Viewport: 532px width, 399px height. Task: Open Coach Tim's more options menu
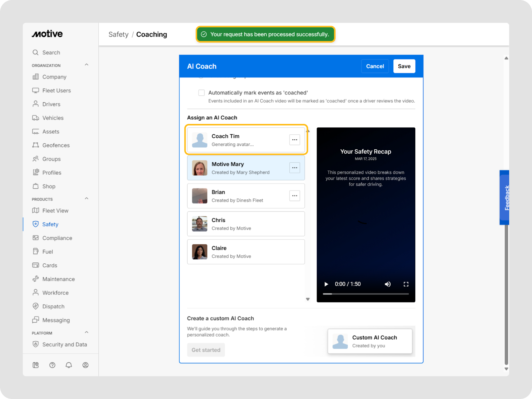click(295, 140)
